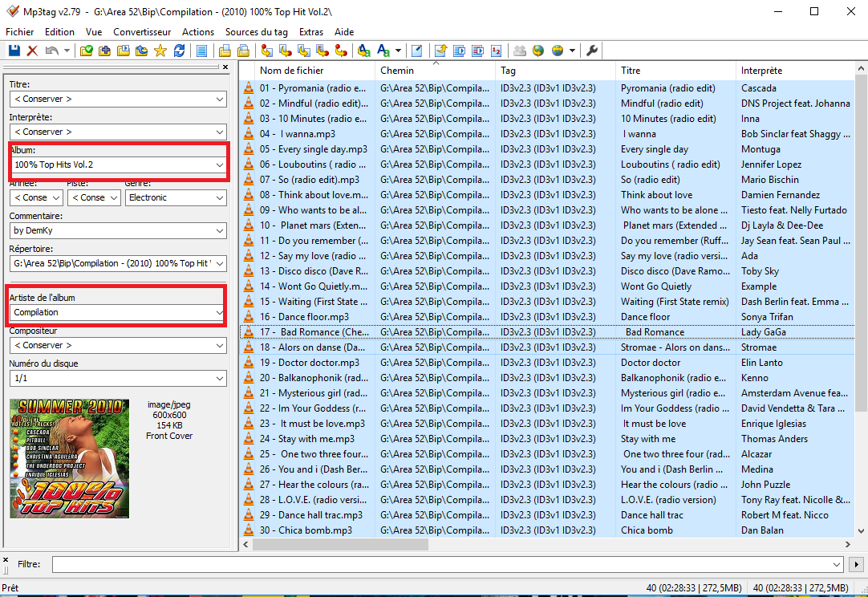Expand the Année field dropdown
868x597 pixels.
coord(56,197)
